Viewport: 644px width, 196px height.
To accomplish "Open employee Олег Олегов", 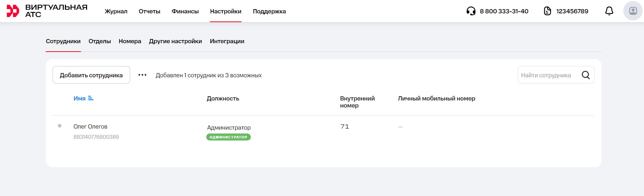I will tap(90, 126).
